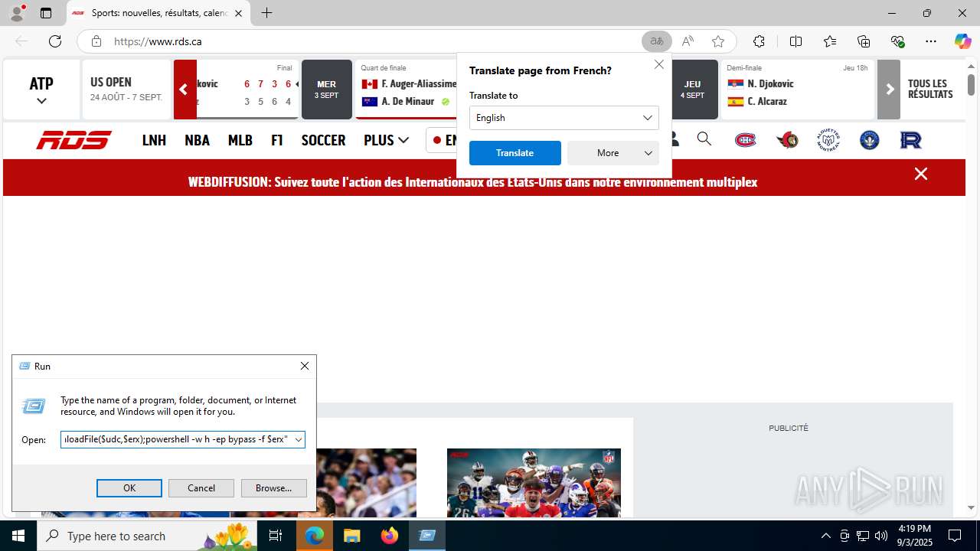
Task: Open MLB section
Action: pos(240,140)
